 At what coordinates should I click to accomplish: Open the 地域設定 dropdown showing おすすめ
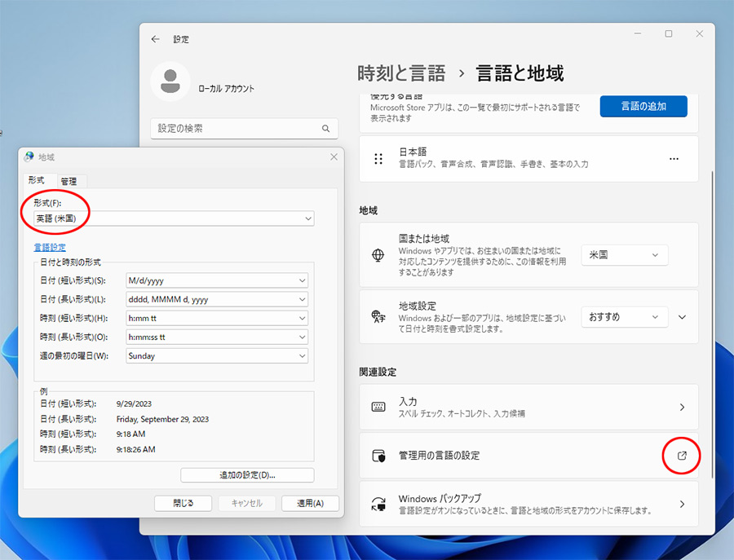625,317
